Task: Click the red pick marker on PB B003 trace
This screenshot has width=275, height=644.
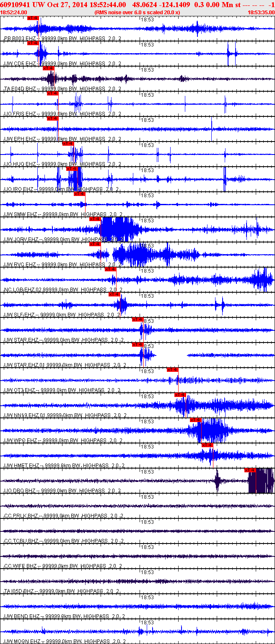Action: click(x=33, y=18)
